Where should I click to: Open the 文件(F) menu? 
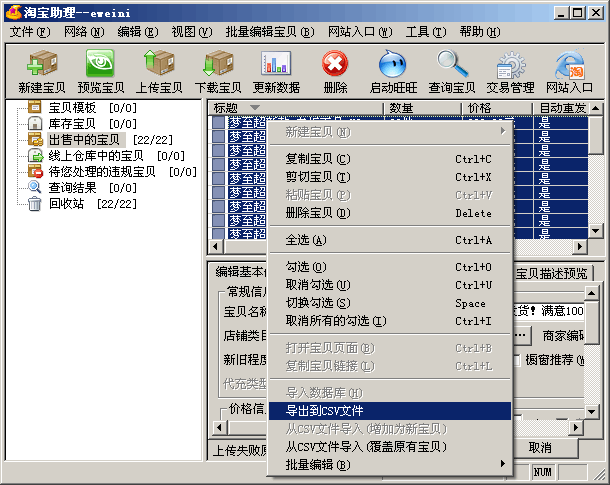coord(30,32)
